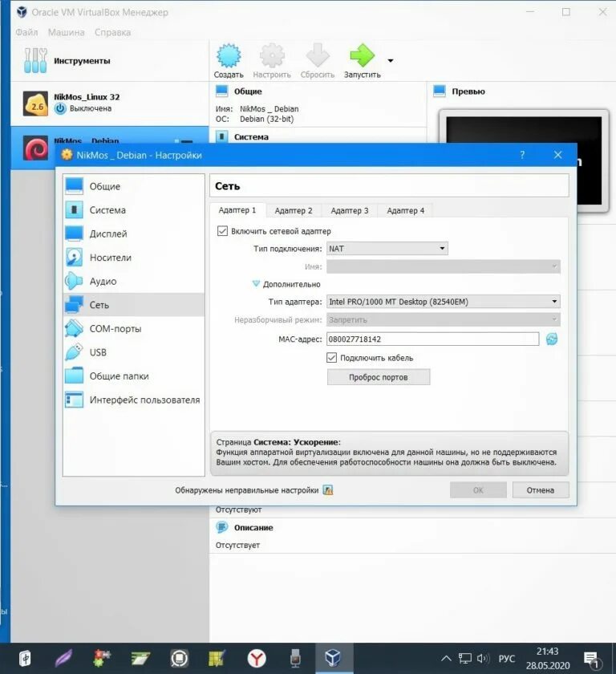Click the Общие section header in details
The image size is (616, 674).
click(248, 91)
